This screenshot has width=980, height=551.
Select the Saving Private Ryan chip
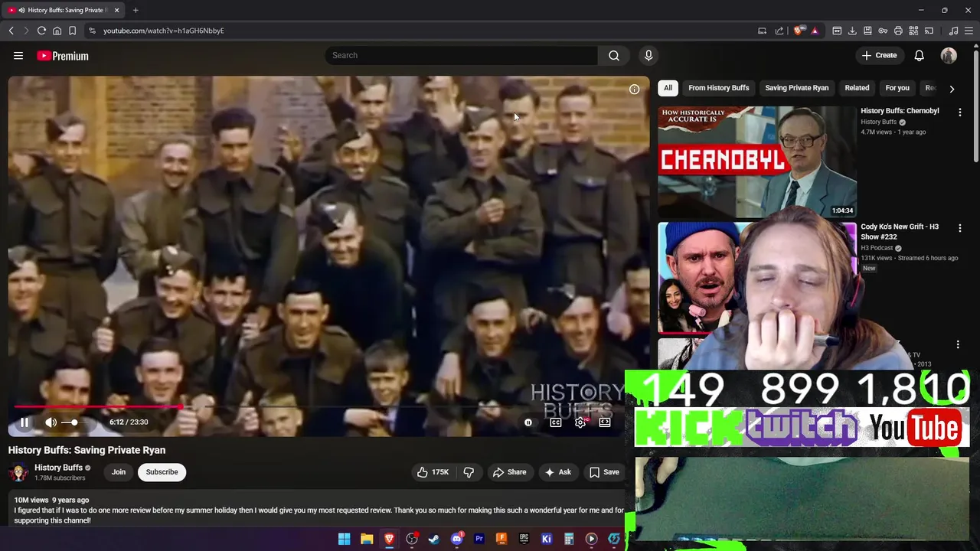tap(796, 88)
